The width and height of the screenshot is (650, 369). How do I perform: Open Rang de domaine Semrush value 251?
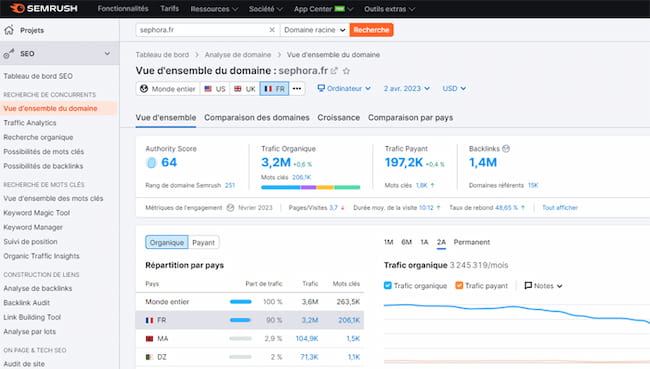(x=230, y=185)
